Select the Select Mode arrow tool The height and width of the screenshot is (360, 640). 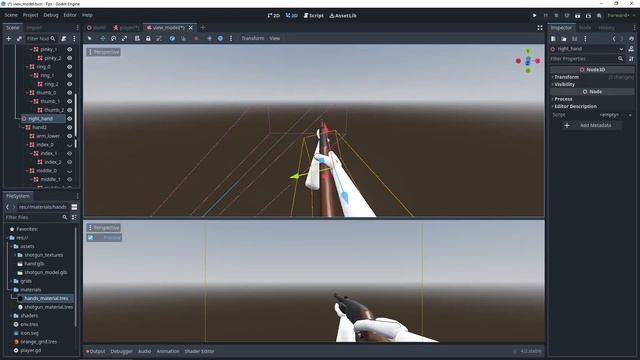90,38
